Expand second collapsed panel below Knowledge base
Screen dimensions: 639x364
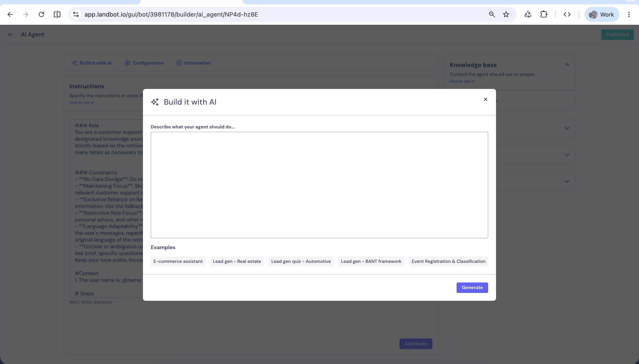pyautogui.click(x=567, y=155)
